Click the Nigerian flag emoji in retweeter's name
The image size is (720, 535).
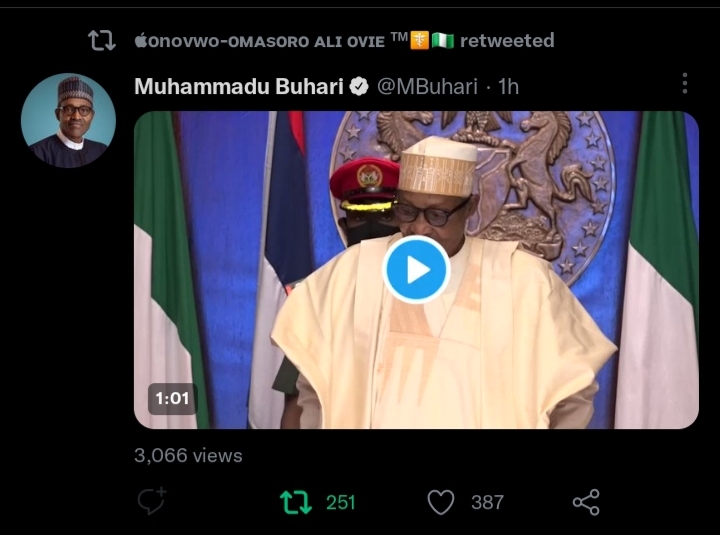coord(443,41)
